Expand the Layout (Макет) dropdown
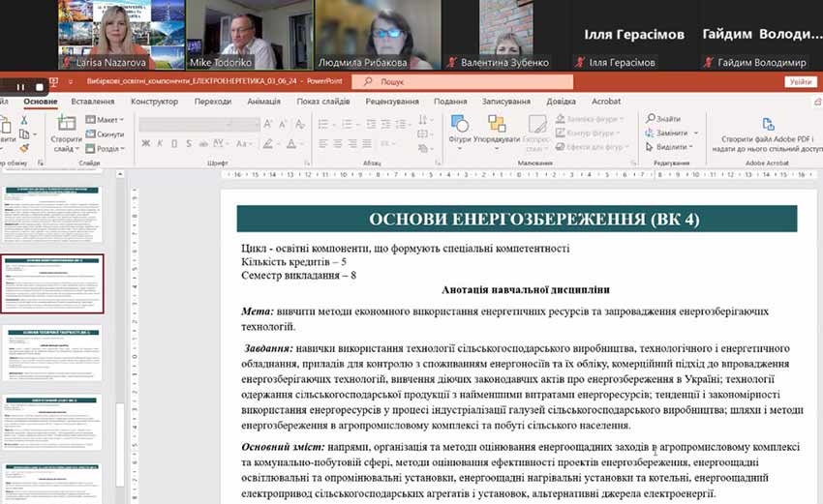The height and width of the screenshot is (504, 823). click(x=108, y=119)
